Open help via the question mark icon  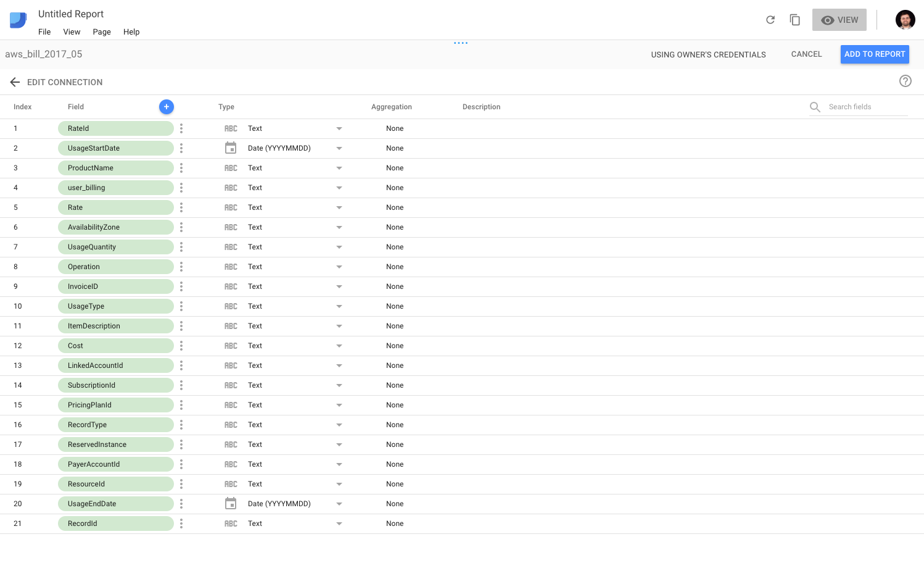(905, 81)
